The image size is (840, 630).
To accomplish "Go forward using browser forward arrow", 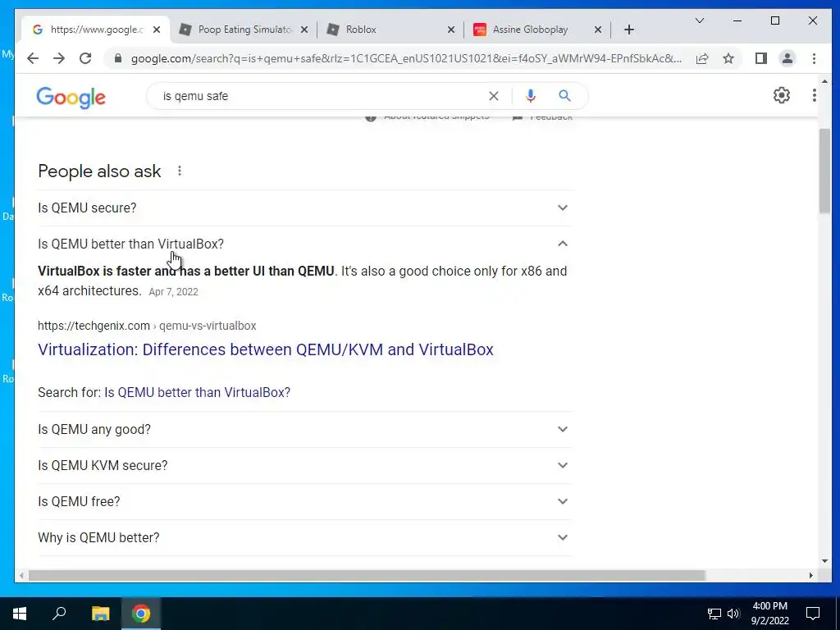I will (x=59, y=58).
